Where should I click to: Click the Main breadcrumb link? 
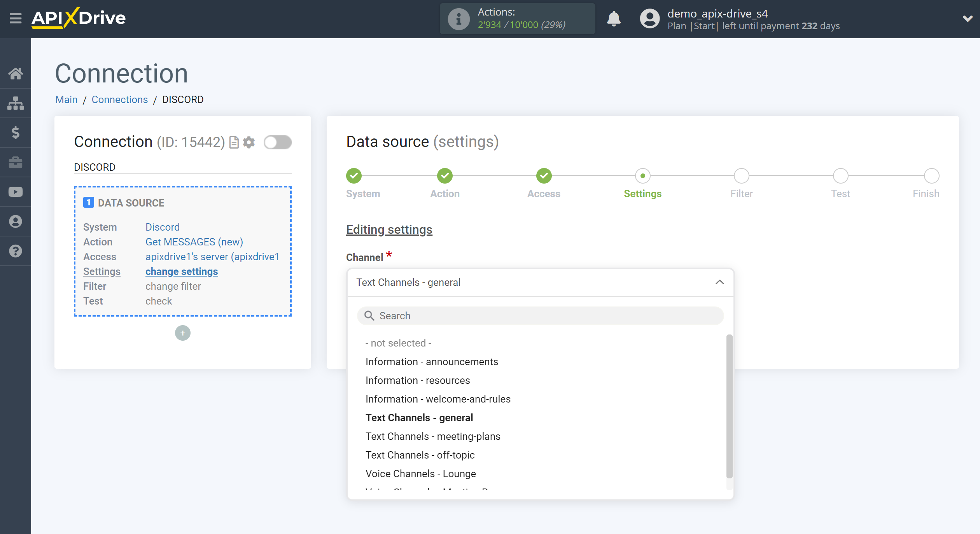click(66, 100)
